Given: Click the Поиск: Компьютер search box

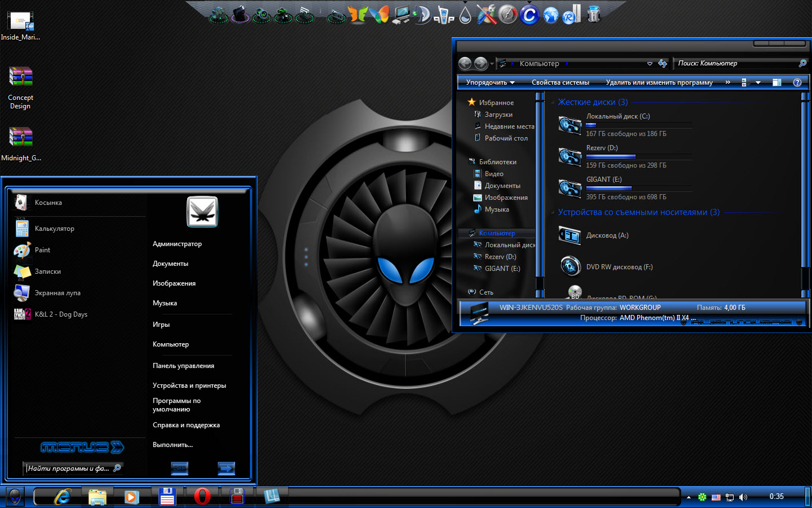Looking at the screenshot, I should pos(741,64).
